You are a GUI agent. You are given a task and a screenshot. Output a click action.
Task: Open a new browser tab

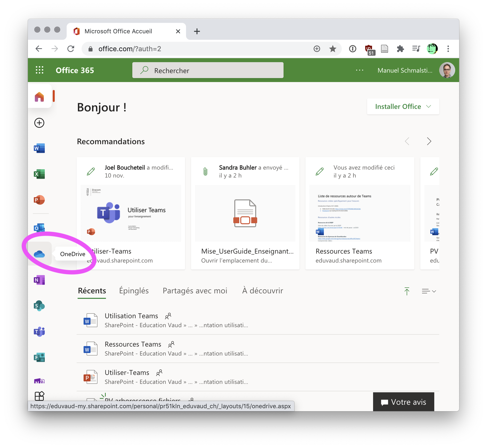[x=197, y=31]
